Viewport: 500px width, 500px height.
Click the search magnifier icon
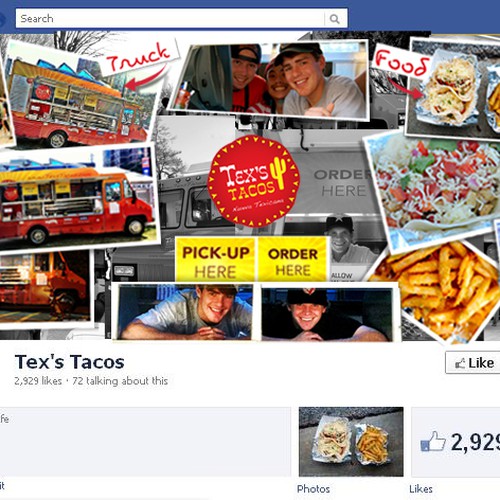(335, 19)
